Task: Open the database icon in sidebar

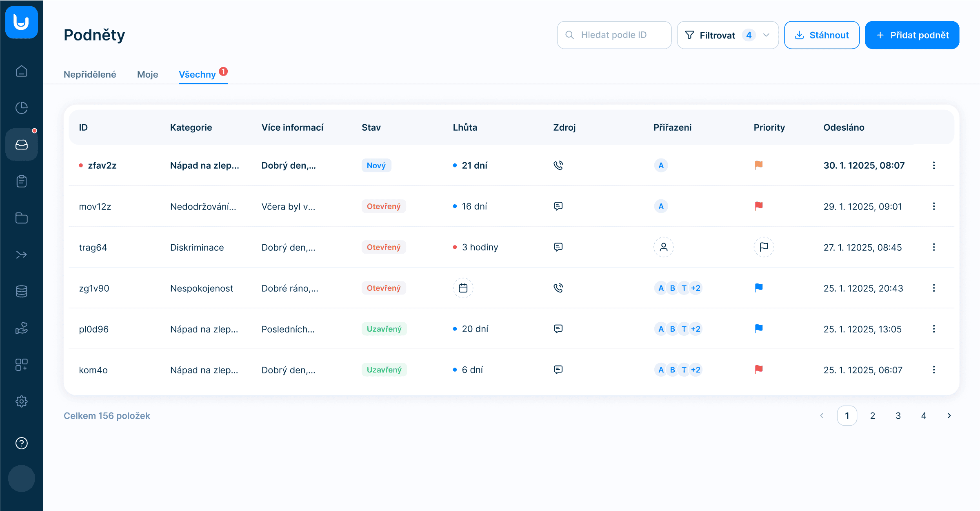Action: [x=21, y=291]
